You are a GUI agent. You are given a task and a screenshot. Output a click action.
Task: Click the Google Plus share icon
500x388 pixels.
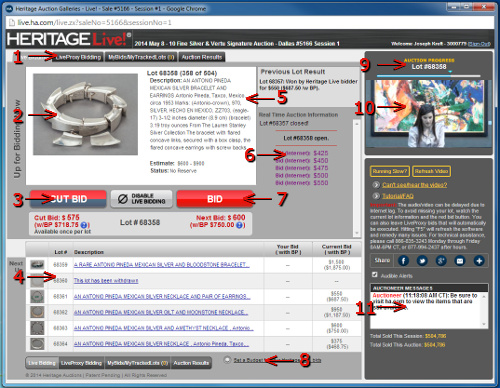(x=441, y=261)
